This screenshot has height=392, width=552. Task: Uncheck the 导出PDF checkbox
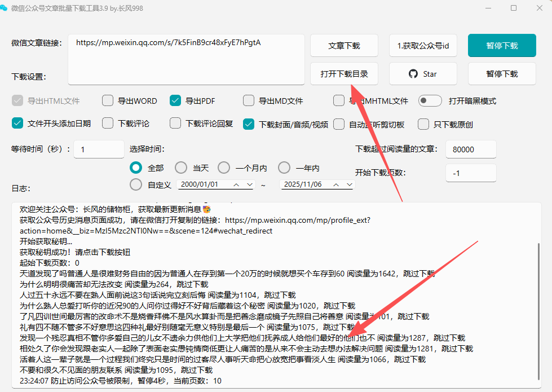175,101
